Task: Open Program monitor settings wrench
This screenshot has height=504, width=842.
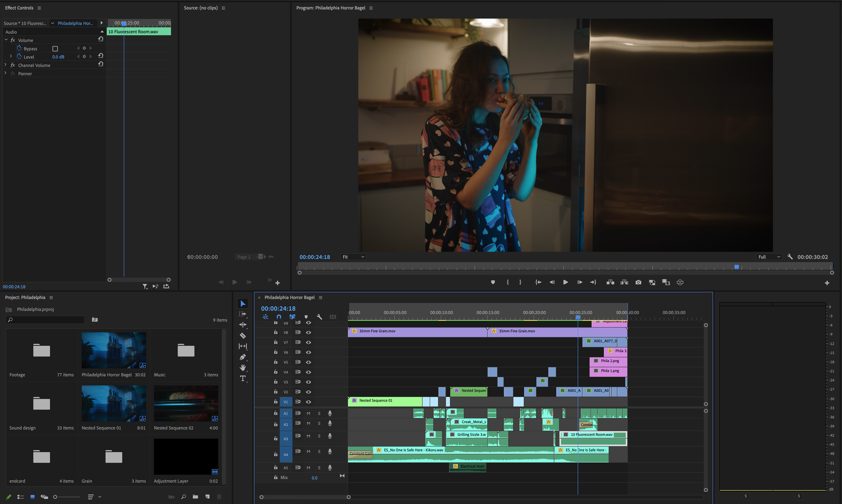Action: point(790,257)
